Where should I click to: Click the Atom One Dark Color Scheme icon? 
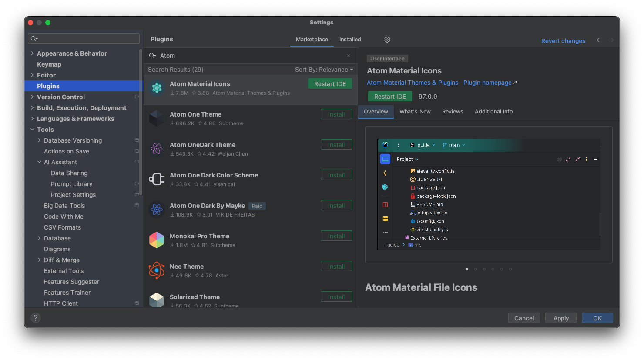pyautogui.click(x=157, y=179)
